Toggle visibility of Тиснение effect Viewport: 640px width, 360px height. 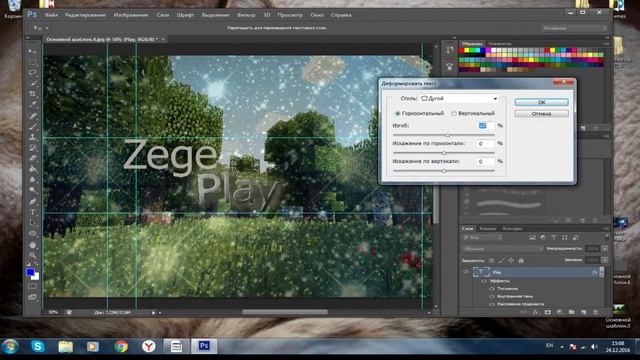point(491,289)
